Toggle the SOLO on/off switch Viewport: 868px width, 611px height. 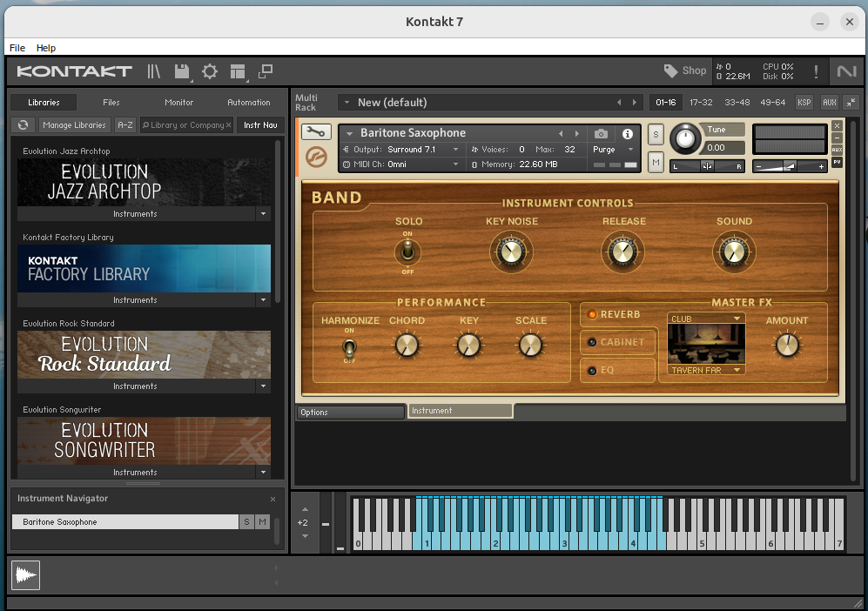click(407, 252)
